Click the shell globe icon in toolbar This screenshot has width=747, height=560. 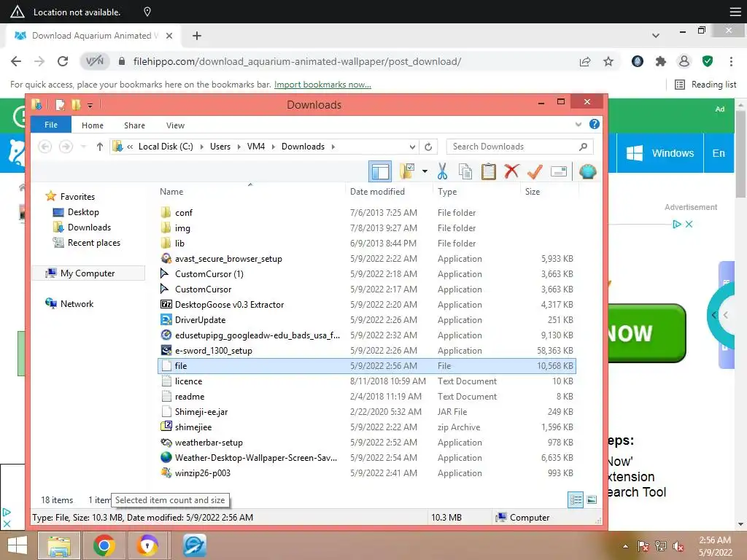[x=587, y=171]
